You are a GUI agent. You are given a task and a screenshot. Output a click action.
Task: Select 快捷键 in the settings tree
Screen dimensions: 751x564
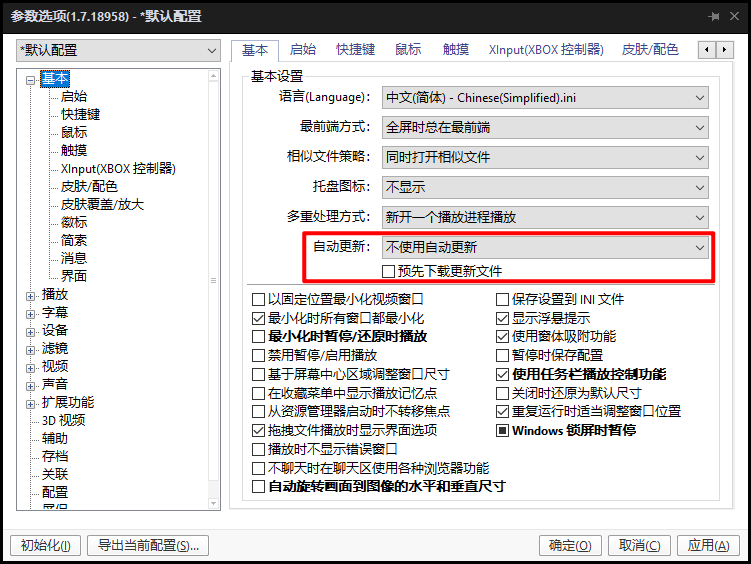(80, 114)
